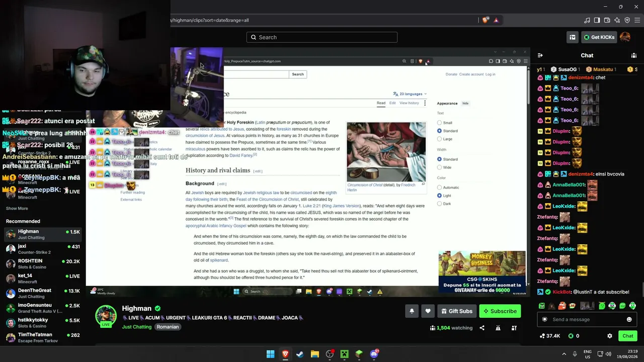The height and width of the screenshot is (362, 644).
Task: Open the Kick profile avatar menu
Action: [x=625, y=37]
